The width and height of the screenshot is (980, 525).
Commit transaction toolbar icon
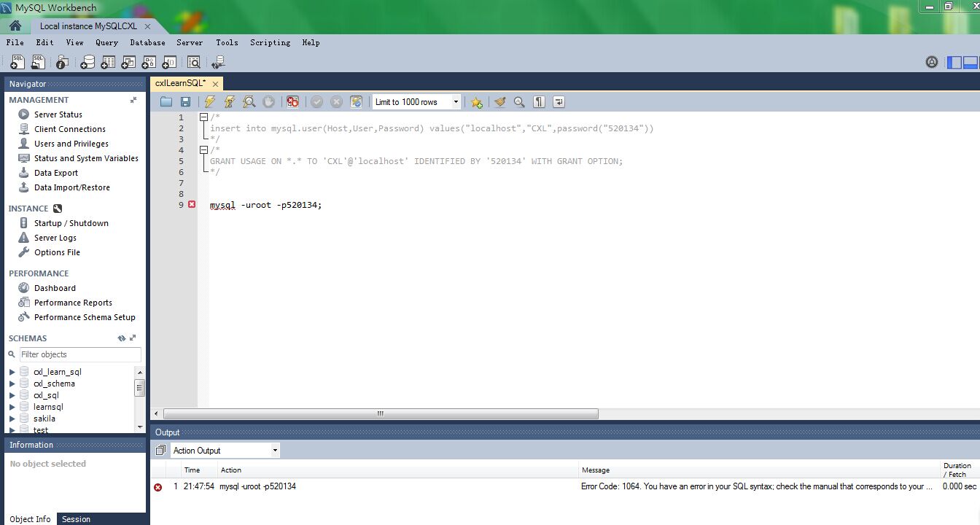(316, 102)
